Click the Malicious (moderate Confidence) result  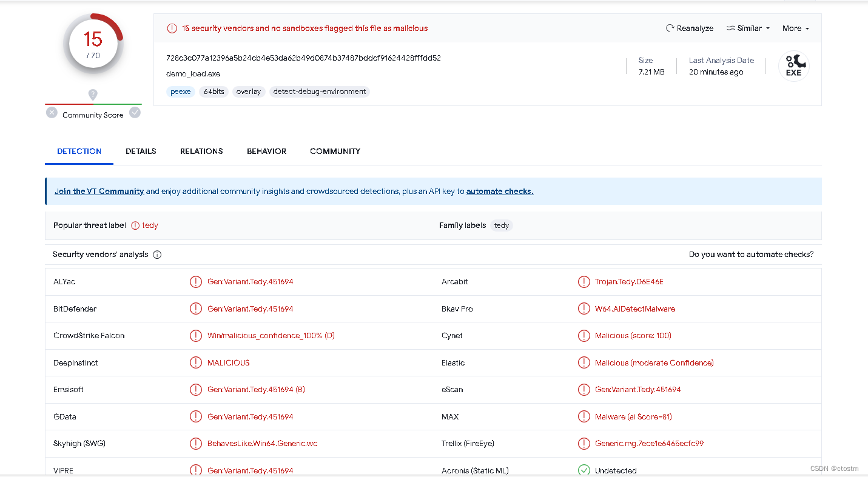click(654, 363)
